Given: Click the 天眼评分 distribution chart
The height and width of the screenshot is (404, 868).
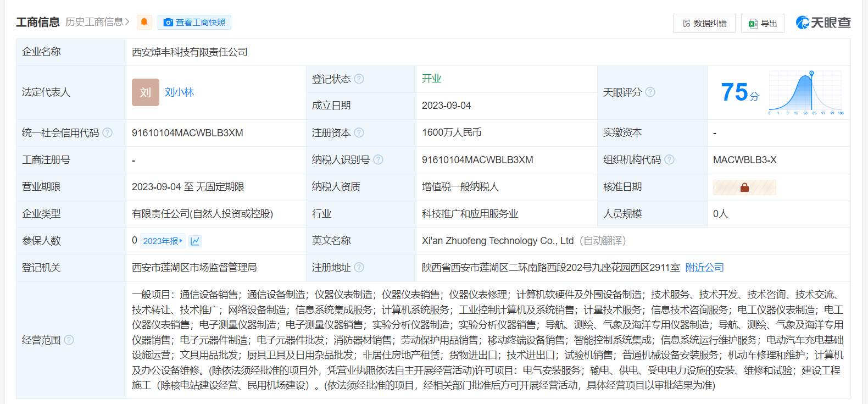Looking at the screenshot, I should 806,92.
